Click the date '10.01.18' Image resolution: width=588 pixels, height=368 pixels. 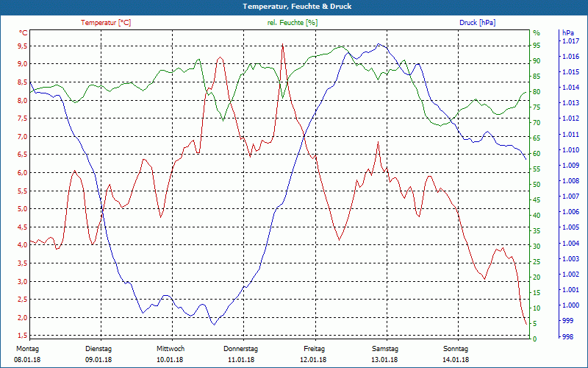point(170,360)
